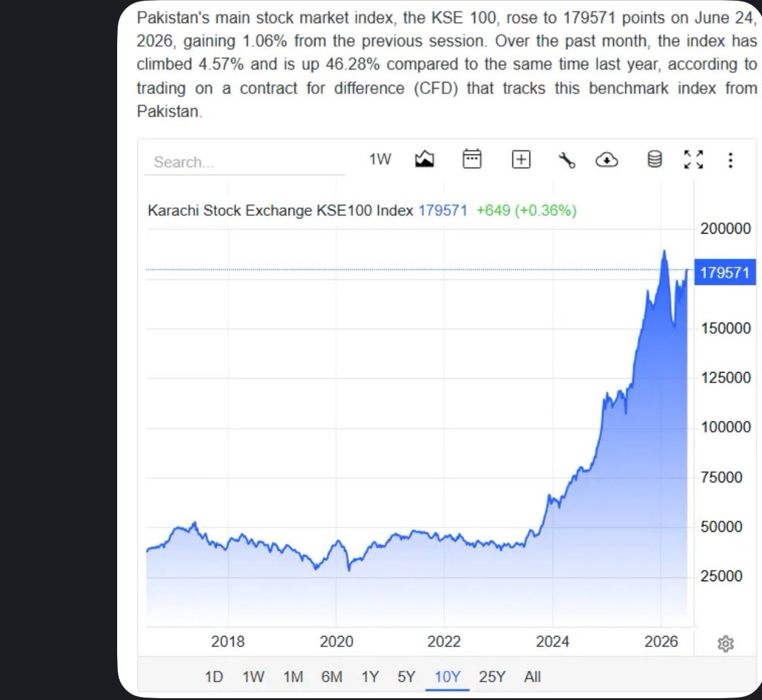The image size is (762, 700).
Task: Click the blue 179571 value in chart title
Action: [x=442, y=211]
